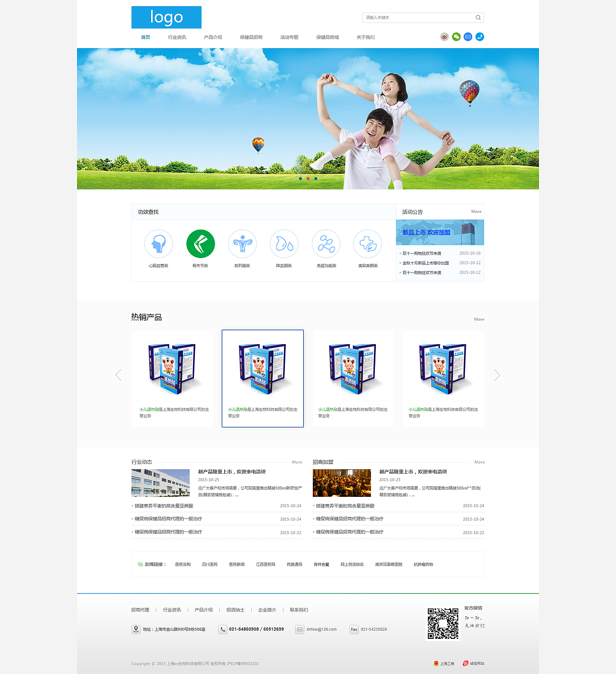This screenshot has height=674, width=616.
Task: Open the email contact icon
Action: [x=468, y=36]
